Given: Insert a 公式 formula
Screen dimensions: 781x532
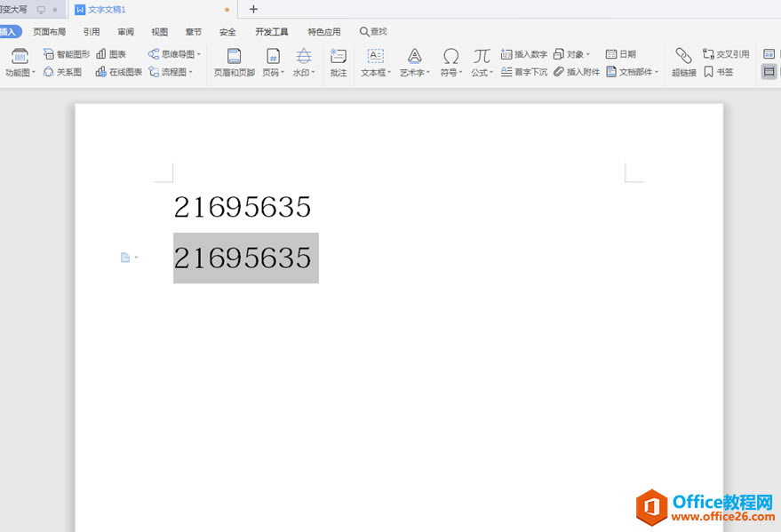Looking at the screenshot, I should [482, 61].
